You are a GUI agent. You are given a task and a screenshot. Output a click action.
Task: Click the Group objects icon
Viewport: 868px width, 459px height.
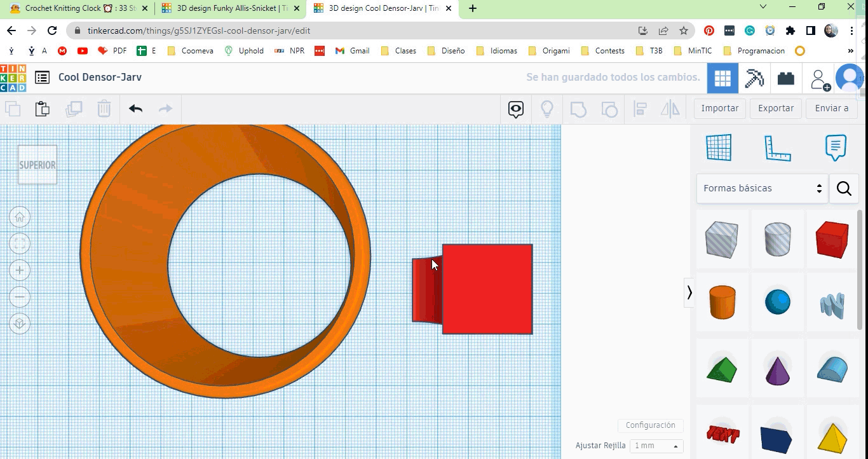(578, 109)
